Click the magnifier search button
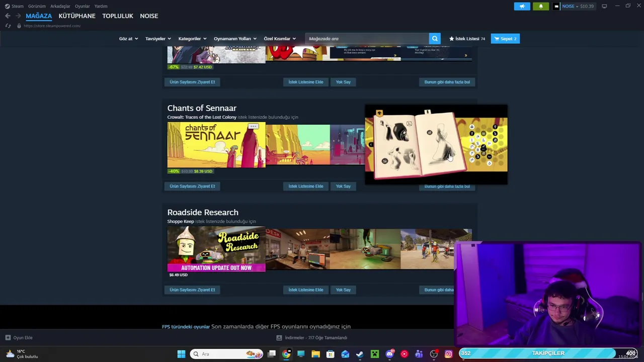The width and height of the screenshot is (644, 362). [x=435, y=39]
